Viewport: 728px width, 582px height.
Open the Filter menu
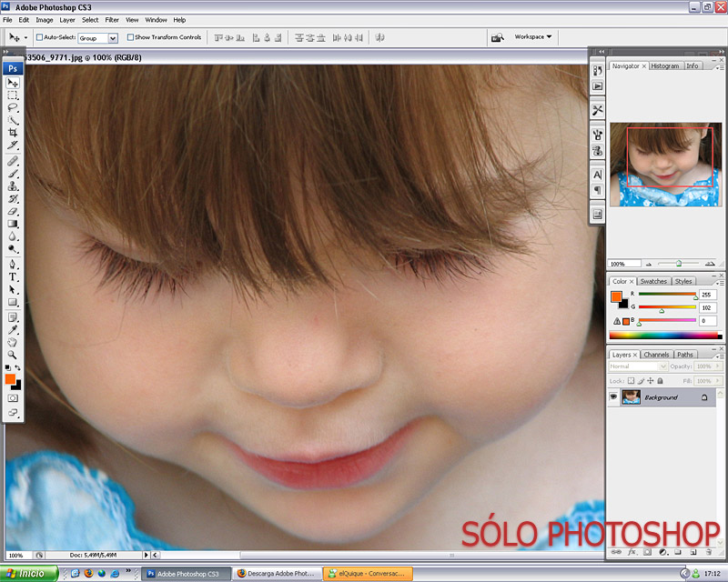coord(112,19)
